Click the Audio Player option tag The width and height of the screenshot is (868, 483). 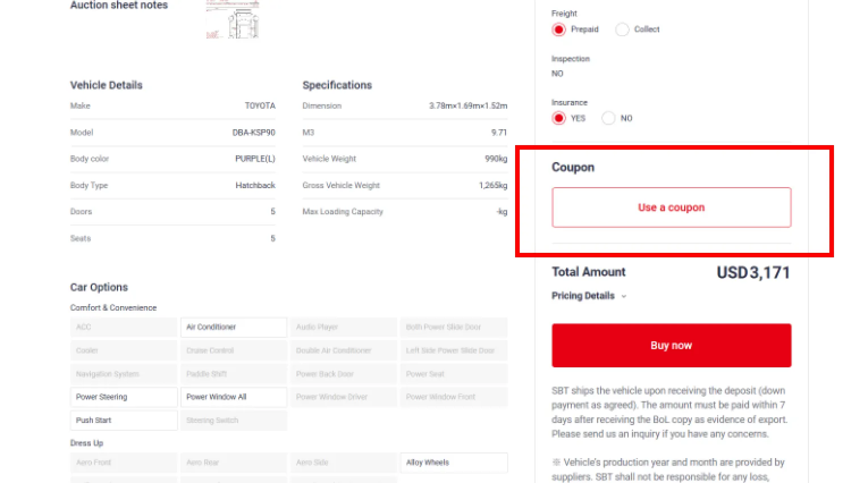[343, 327]
